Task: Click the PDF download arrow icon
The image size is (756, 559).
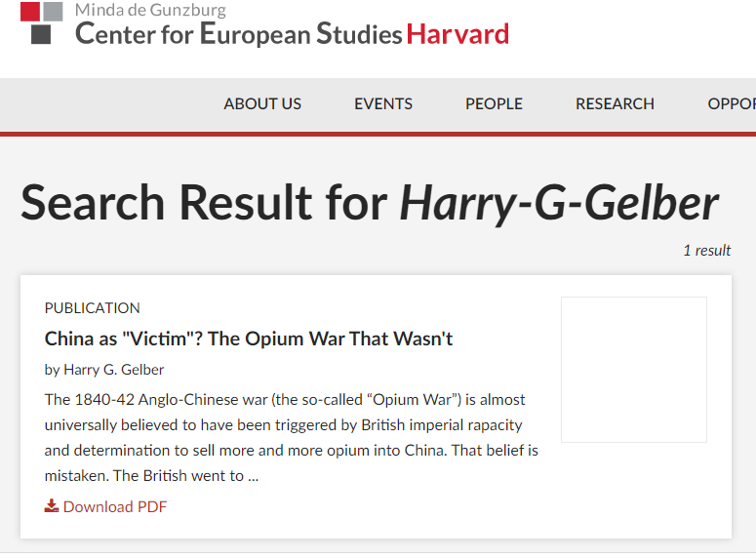Action: 52,506
